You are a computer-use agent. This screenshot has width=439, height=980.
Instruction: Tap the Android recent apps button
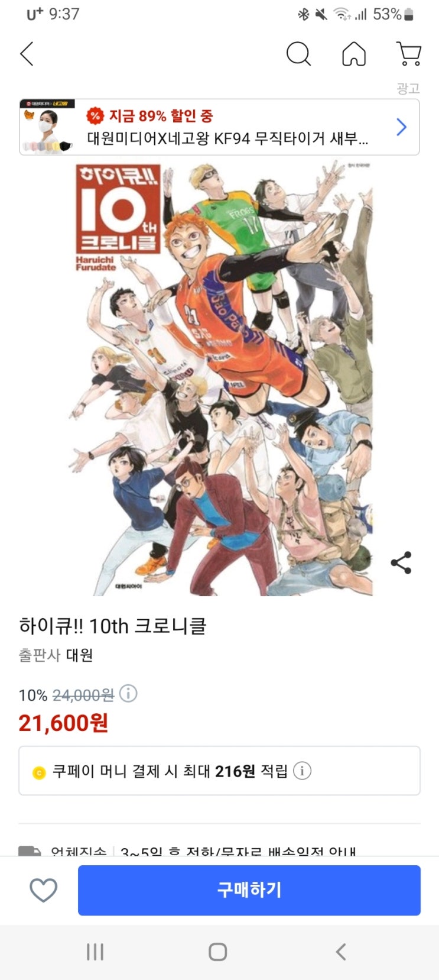tap(95, 952)
